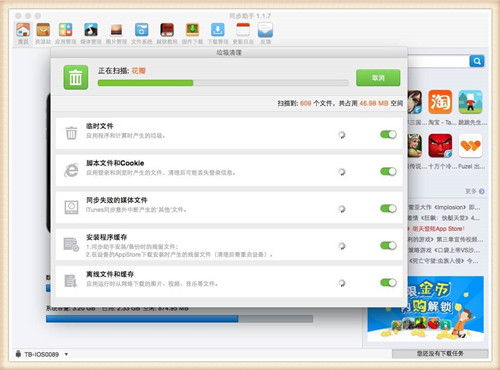Open the Fuzel orange hearts app icon
The width and height of the screenshot is (500, 370).
tap(470, 146)
